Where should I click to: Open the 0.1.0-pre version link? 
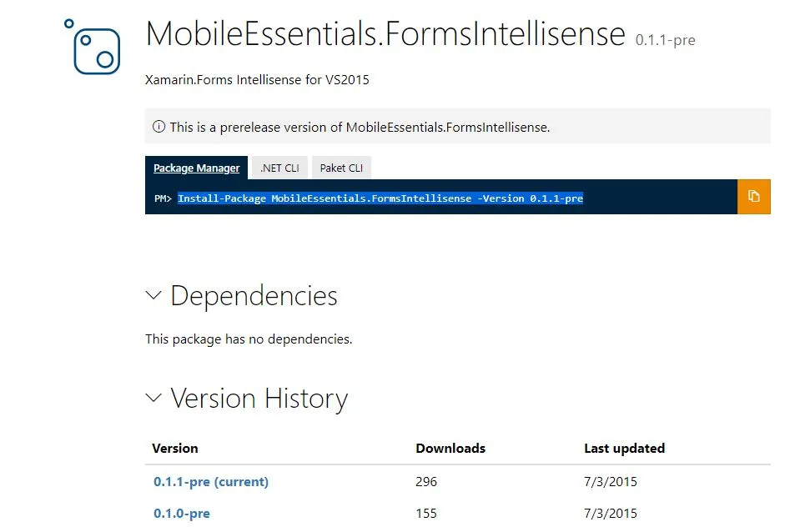181,514
